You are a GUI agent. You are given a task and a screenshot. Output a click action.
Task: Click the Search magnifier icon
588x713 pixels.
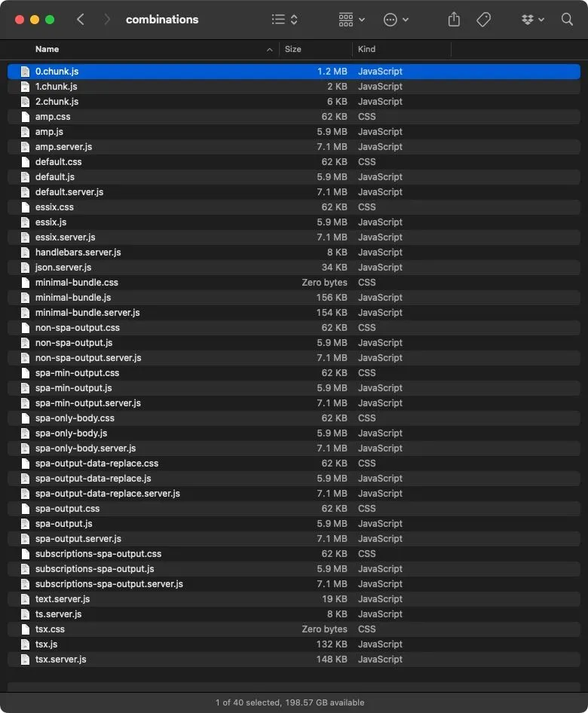(x=567, y=20)
